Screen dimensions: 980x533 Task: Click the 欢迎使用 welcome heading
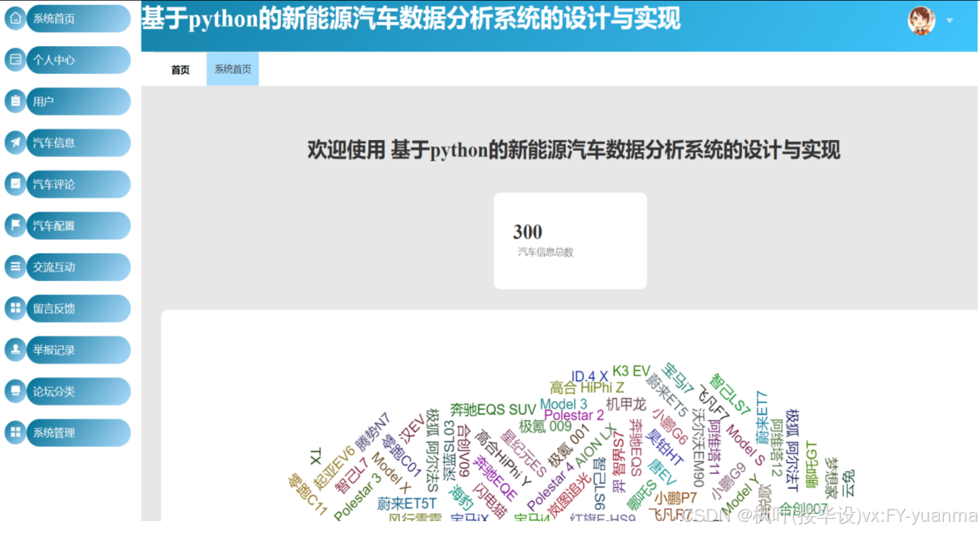[x=573, y=149]
